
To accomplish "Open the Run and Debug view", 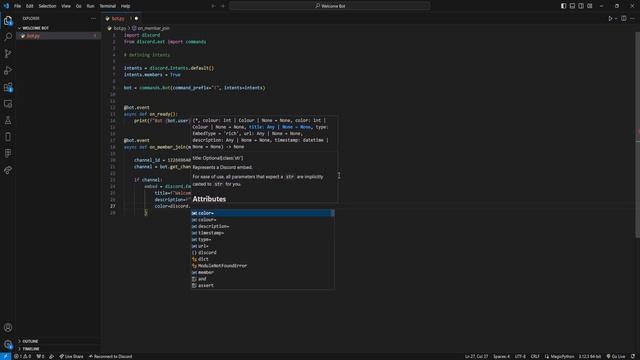I will click(x=8, y=70).
